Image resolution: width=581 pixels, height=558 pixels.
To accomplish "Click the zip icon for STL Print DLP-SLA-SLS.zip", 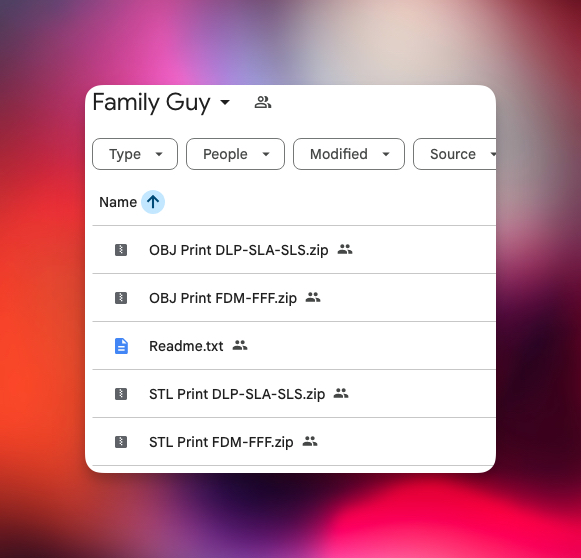I will (x=121, y=394).
